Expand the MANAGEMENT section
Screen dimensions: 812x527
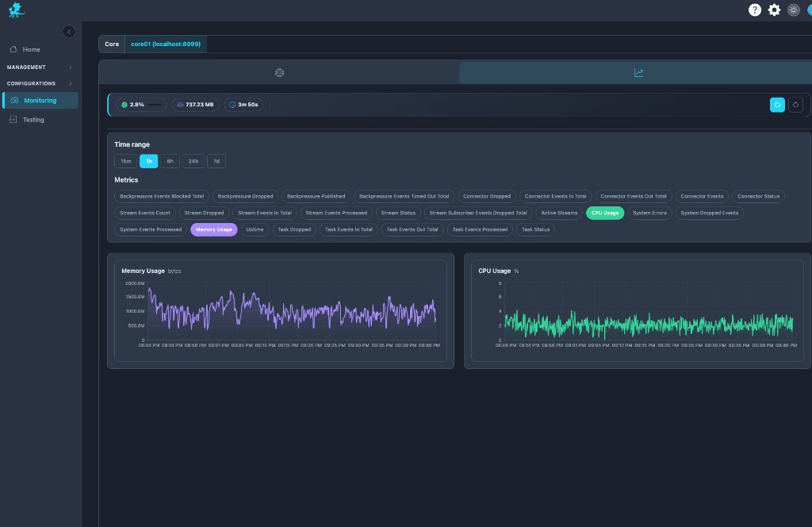click(x=40, y=67)
